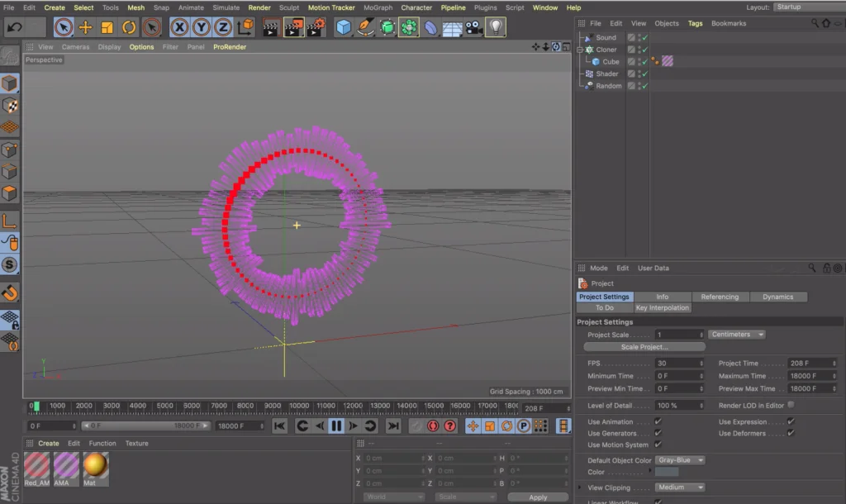Click the Apply button in coordinates panel

coord(538,497)
